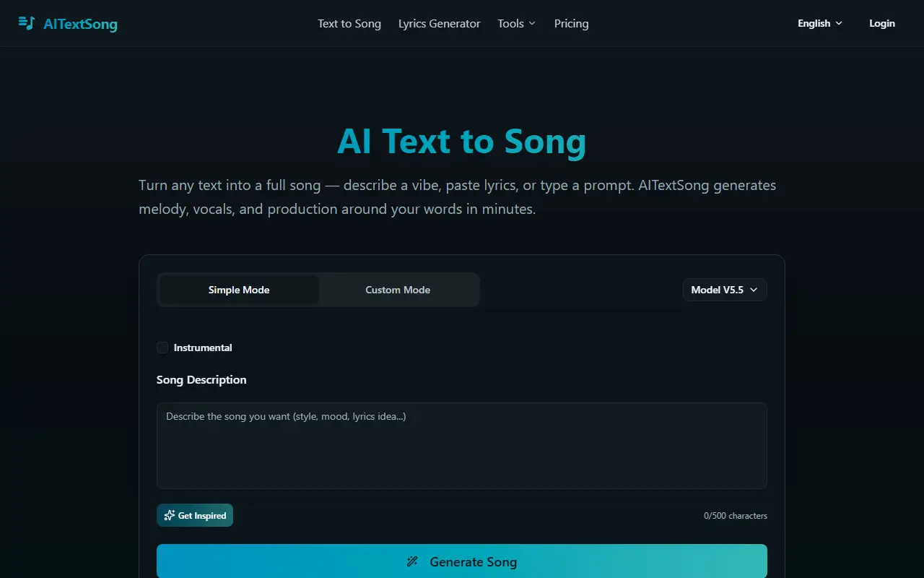
Task: Switch to the Custom Mode tab
Action: [398, 290]
